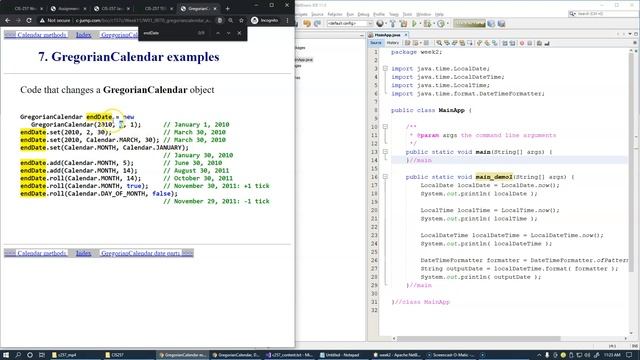Viewport: 640px width, 360px height.
Task: Open the default config dropdown
Action: pos(350,24)
